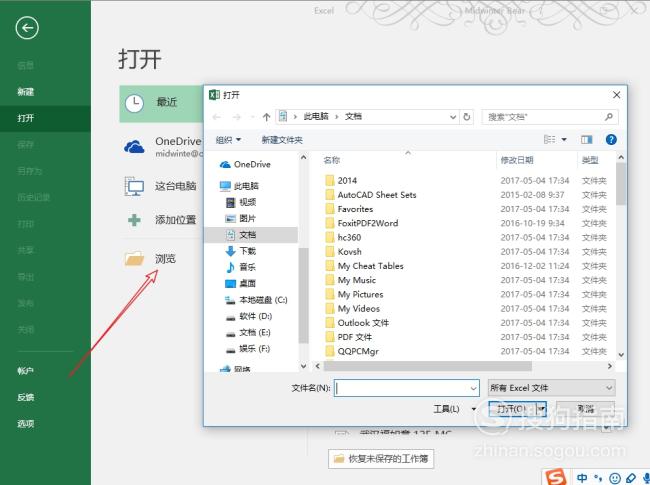Screen dimensions: 650x485
Task: Open the Browse folder icon
Action: point(134,258)
